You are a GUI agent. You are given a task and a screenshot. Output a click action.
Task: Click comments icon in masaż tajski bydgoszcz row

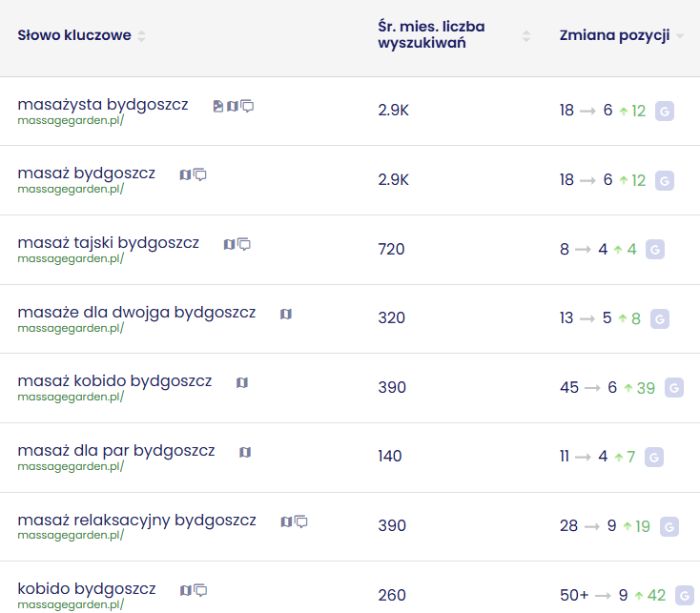tap(244, 245)
